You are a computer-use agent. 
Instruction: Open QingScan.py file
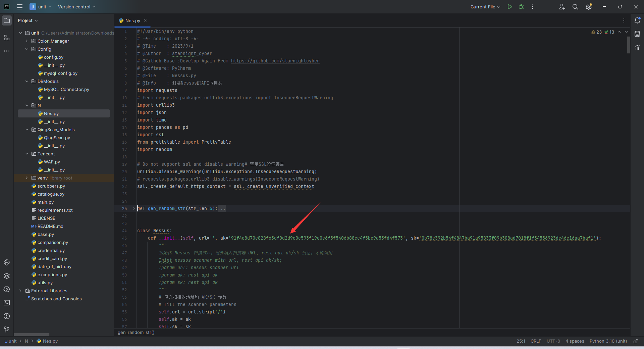click(57, 138)
